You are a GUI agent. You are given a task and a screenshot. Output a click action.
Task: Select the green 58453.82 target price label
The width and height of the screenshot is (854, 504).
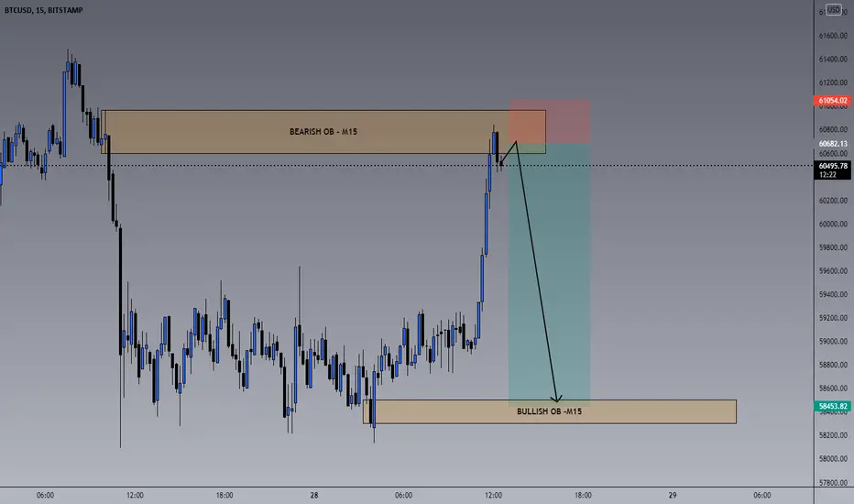tap(832, 407)
